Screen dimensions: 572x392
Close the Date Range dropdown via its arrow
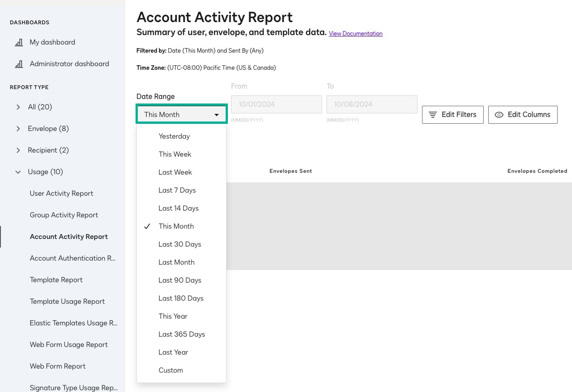(x=217, y=115)
